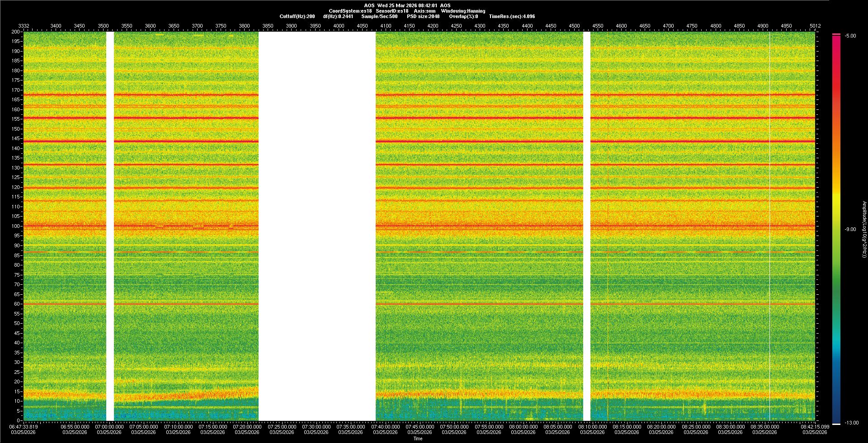This screenshot has width=868, height=443.
Task: Click the 4000 tick on the top axis
Action: point(339,26)
